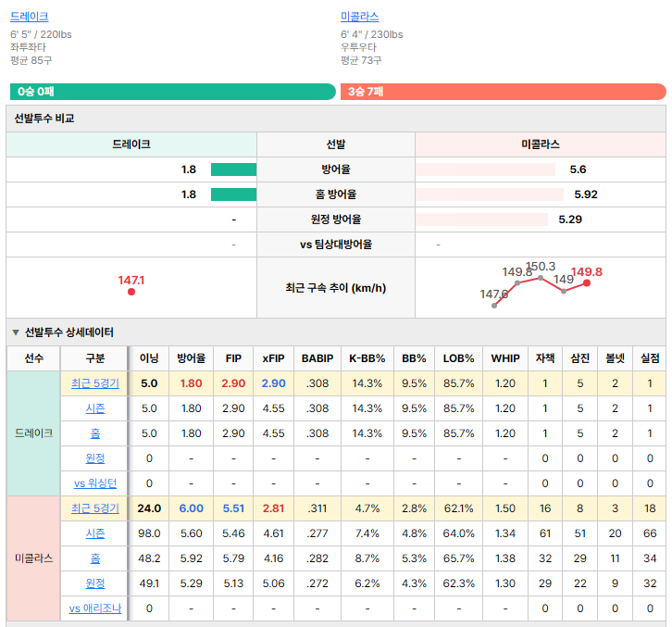Click 미콜라스's red 2.81 xFIP cell
The height and width of the screenshot is (627, 672).
pos(273,508)
